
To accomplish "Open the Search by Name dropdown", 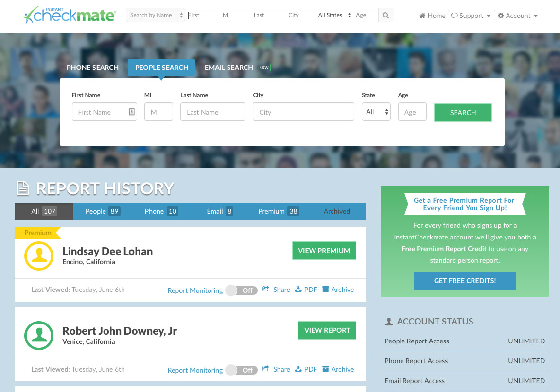I will click(156, 15).
